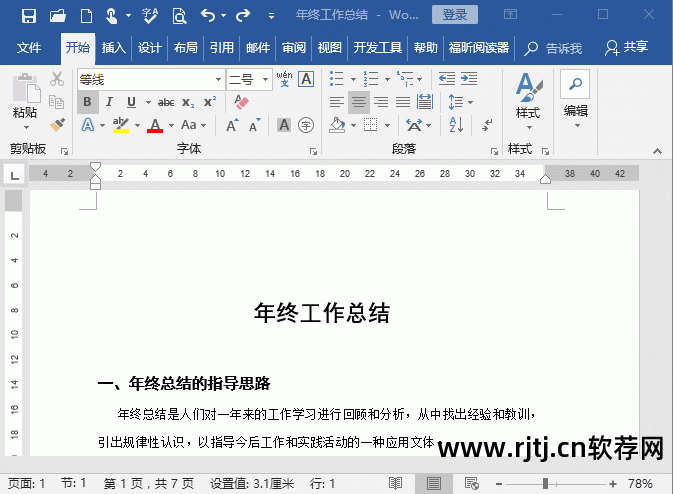Viewport: 673px width, 494px height.
Task: Run spelling and grammar check icon
Action: pyautogui.click(x=150, y=16)
